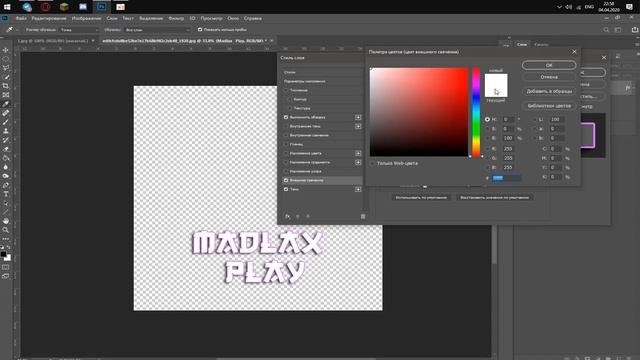Click the rainbow hue slider strip
This screenshot has width=640, height=360.
tap(476, 112)
